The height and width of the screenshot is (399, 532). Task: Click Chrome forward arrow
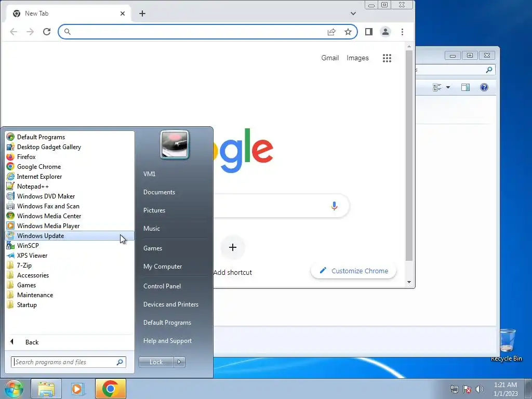30,32
